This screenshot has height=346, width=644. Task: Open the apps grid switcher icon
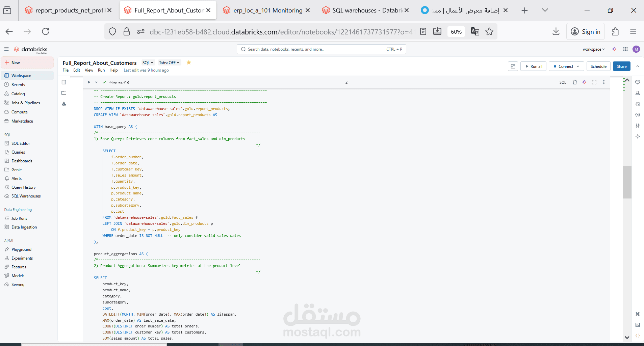click(625, 49)
